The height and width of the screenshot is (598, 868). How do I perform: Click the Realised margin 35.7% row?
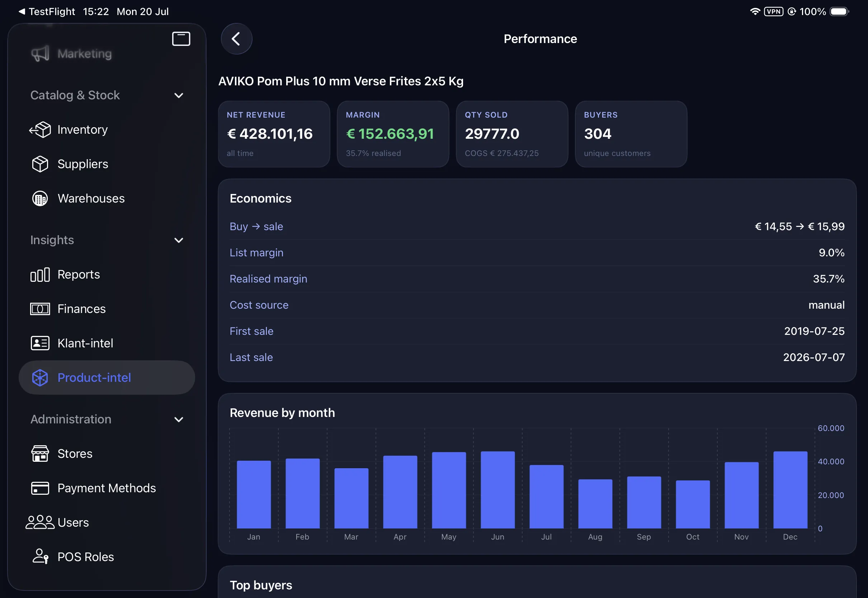pos(537,279)
